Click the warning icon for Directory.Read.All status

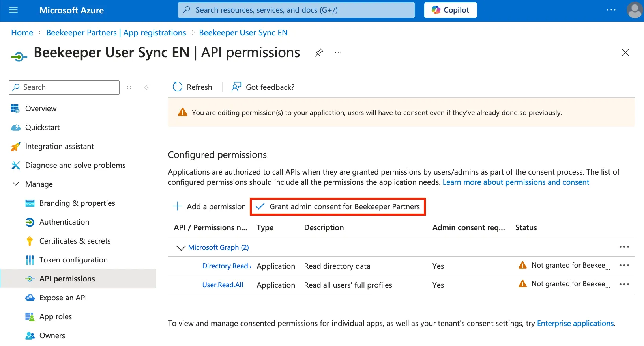coord(523,265)
